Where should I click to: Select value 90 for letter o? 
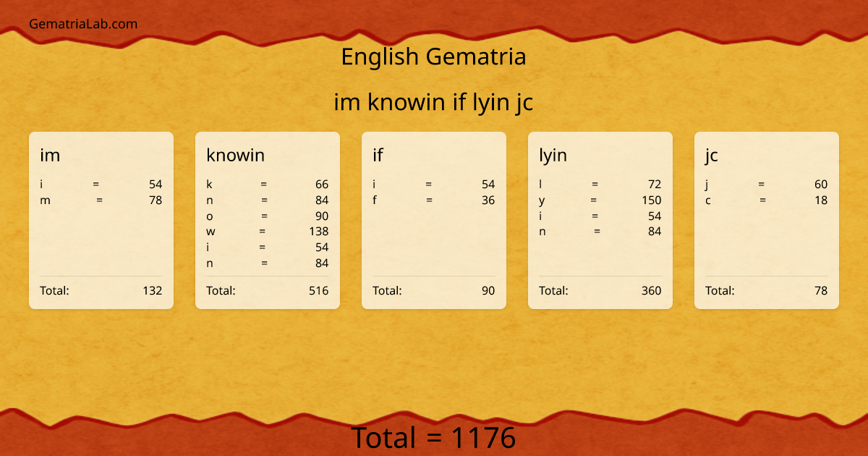coord(322,216)
